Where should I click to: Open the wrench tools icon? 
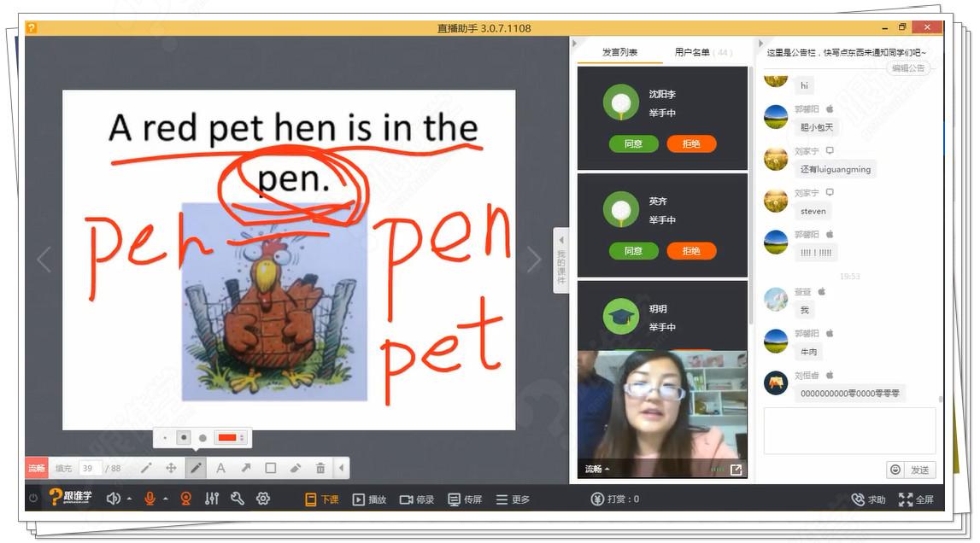coord(238,499)
